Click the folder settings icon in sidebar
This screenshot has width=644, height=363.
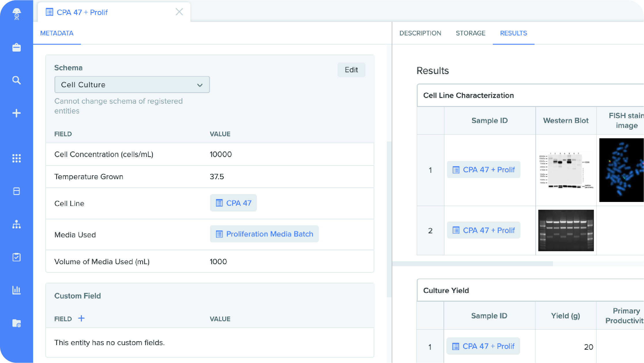16,323
